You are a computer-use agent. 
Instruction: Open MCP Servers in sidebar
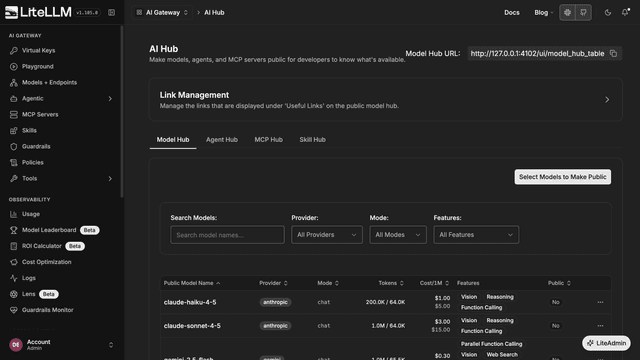point(40,115)
